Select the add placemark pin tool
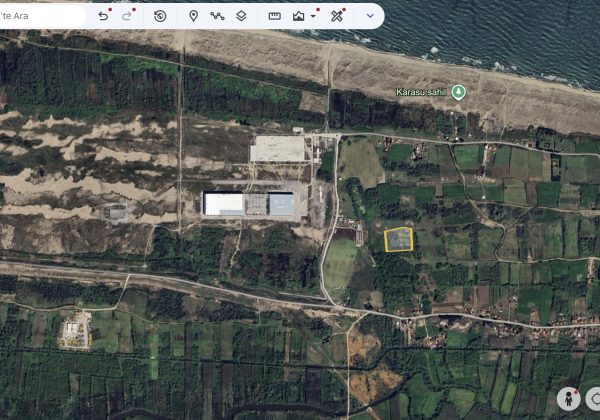The width and height of the screenshot is (600, 420). pyautogui.click(x=194, y=16)
